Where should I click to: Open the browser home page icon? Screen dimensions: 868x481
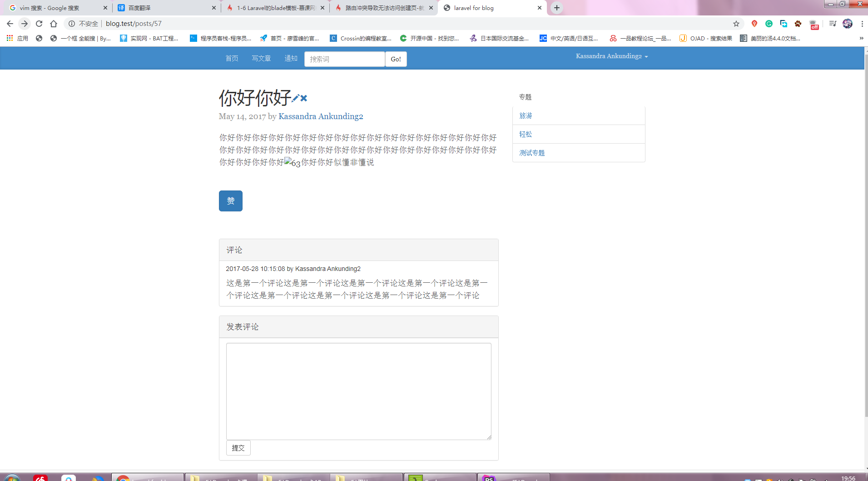pos(54,24)
